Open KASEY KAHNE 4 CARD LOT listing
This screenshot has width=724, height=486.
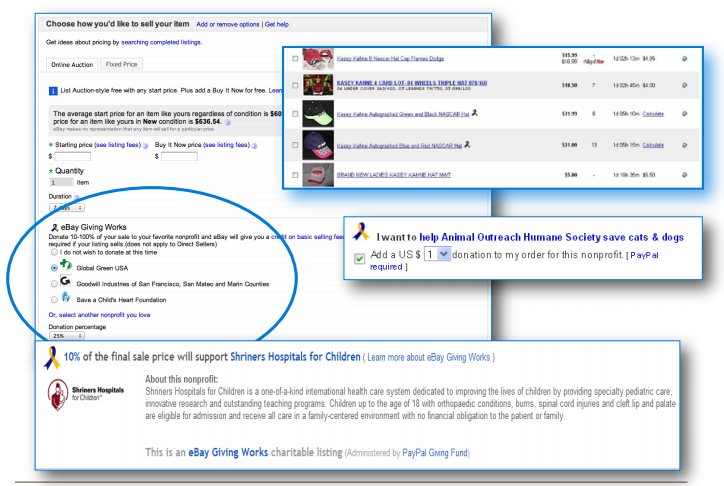click(412, 83)
